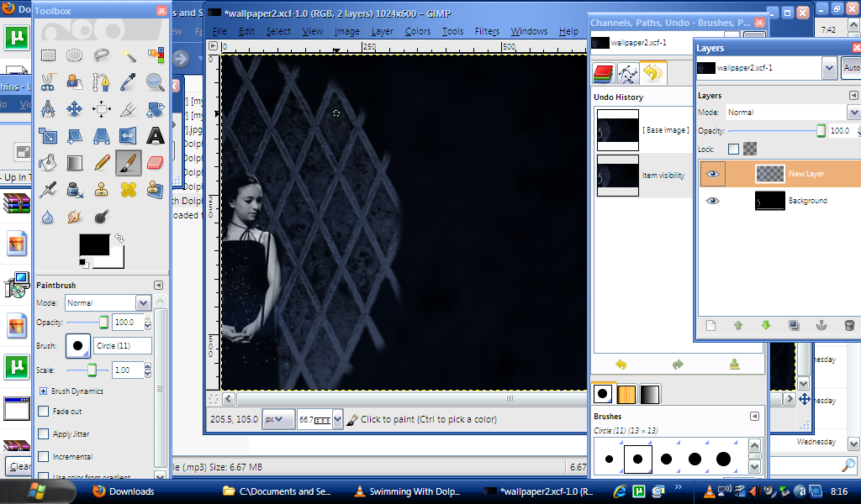Select the Blur/Sharpen droplet tool
Screen dimensions: 861x504
pos(48,217)
